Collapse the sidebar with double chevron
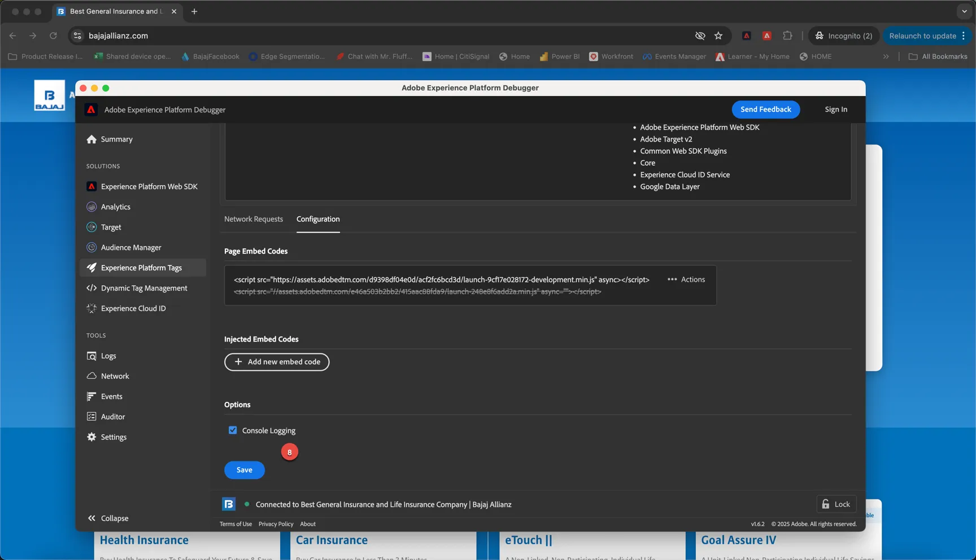 [91, 518]
